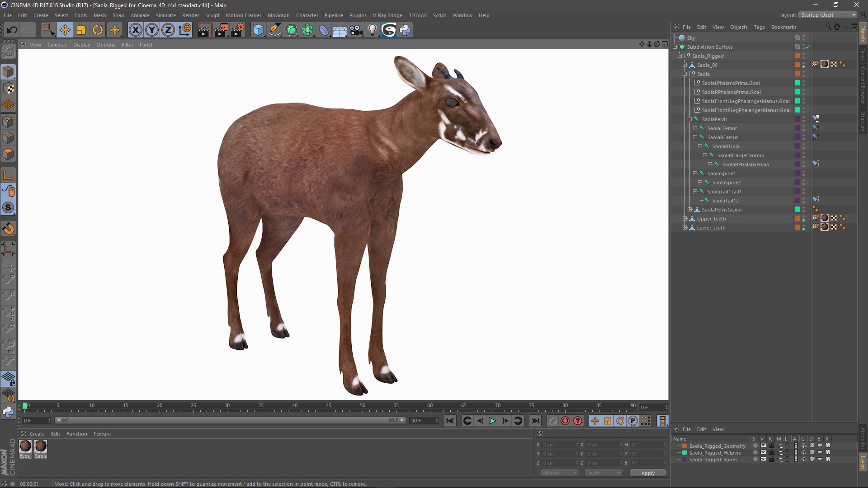Open the Array modeling object icon
Screen dimensions: 868x488
pyautogui.click(x=307, y=30)
